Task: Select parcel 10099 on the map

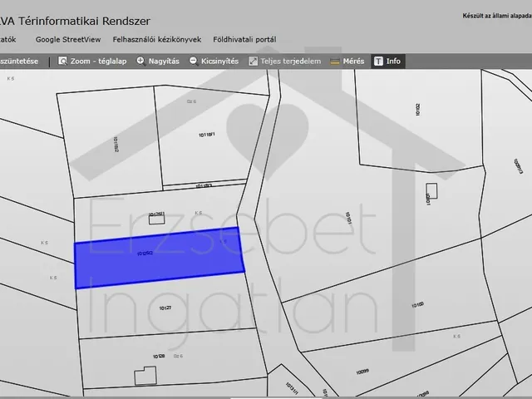Action: 362,372
